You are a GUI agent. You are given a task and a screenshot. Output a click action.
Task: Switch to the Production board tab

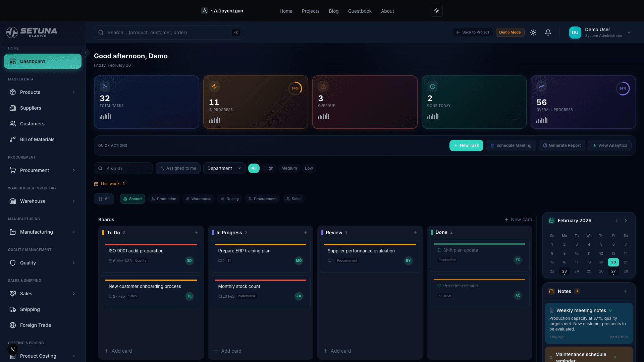164,199
